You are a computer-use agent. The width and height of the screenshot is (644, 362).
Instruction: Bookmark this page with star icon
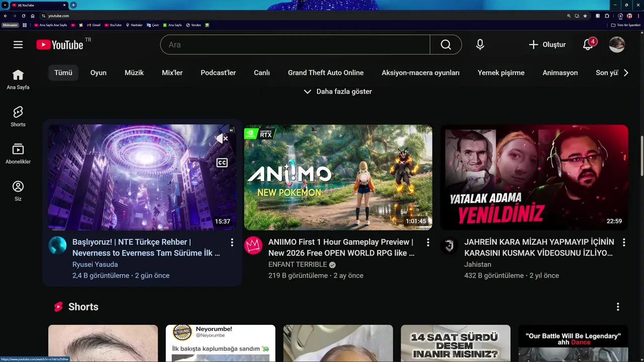585,16
